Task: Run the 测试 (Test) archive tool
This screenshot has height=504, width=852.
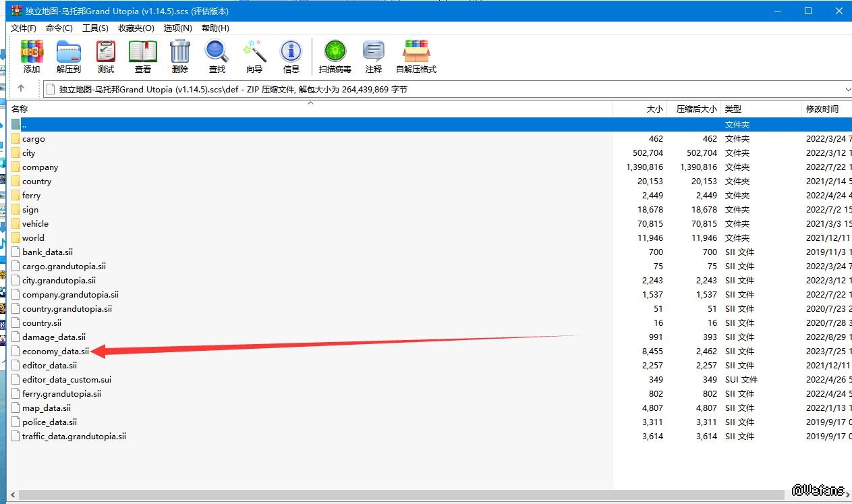Action: [x=106, y=57]
